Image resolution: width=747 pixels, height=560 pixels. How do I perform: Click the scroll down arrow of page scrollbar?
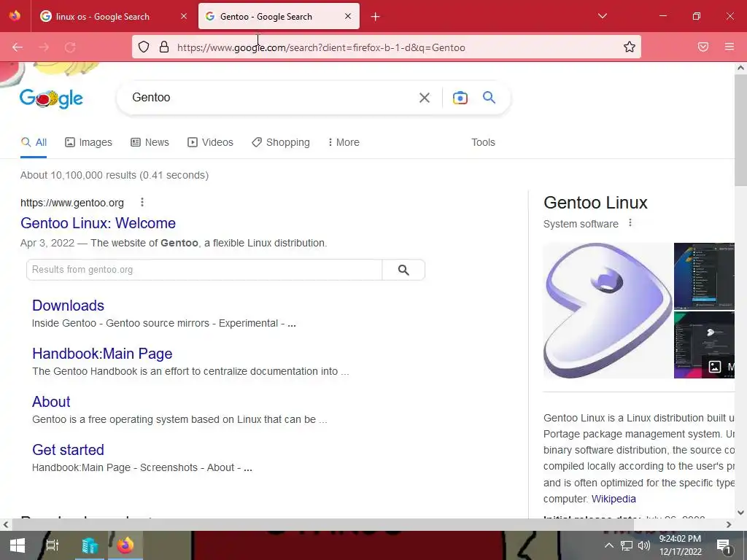coord(740,513)
